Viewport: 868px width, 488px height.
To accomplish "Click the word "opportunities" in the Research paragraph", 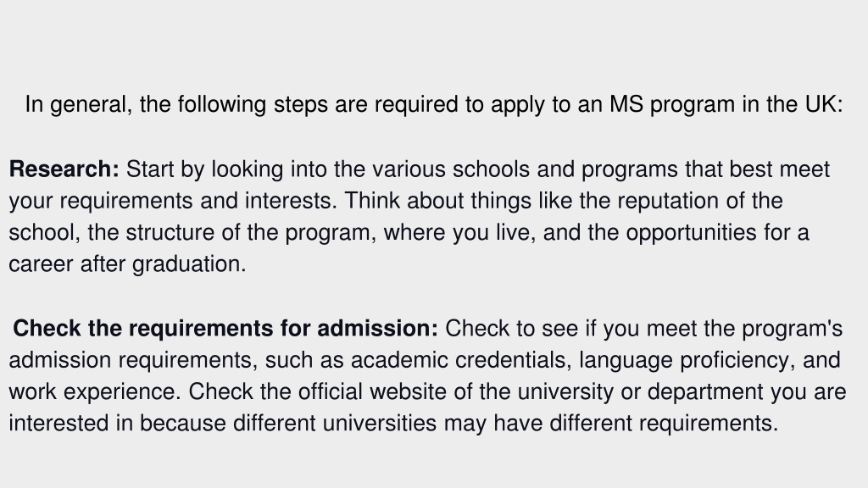I will (692, 233).
